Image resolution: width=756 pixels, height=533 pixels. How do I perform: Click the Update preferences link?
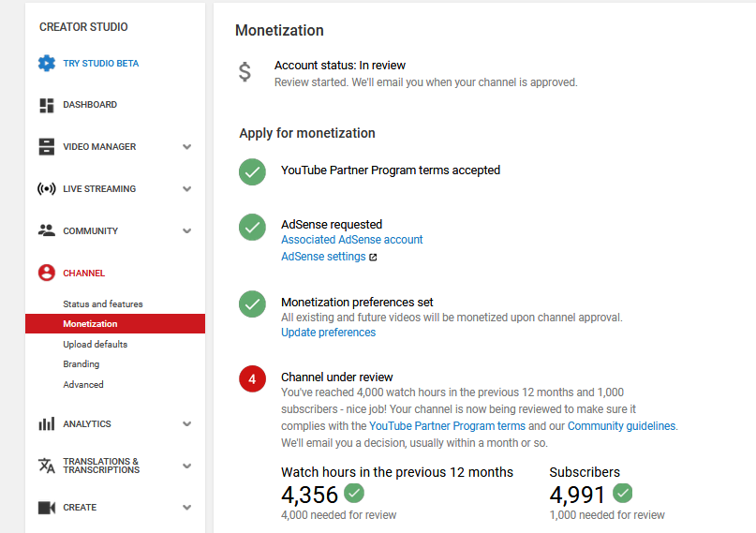point(328,332)
